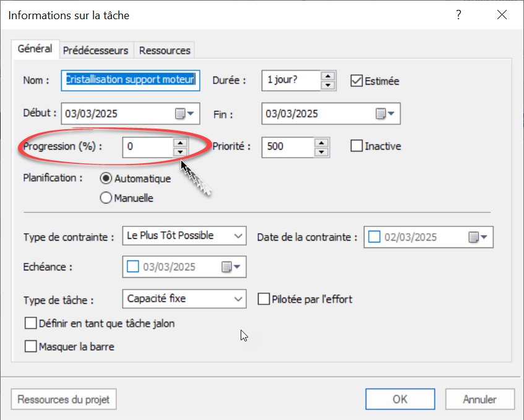Open the Echéance calendar picker
This screenshot has width=524, height=420.
point(230,267)
